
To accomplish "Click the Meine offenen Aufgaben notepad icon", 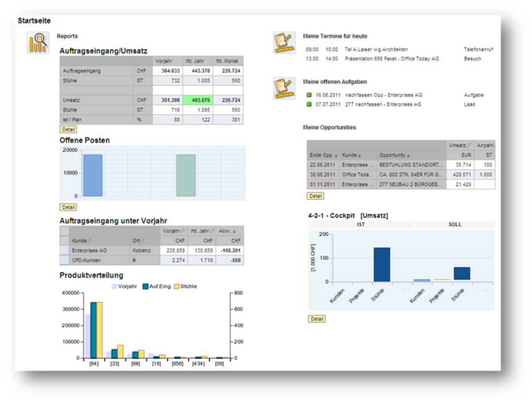I will point(284,88).
